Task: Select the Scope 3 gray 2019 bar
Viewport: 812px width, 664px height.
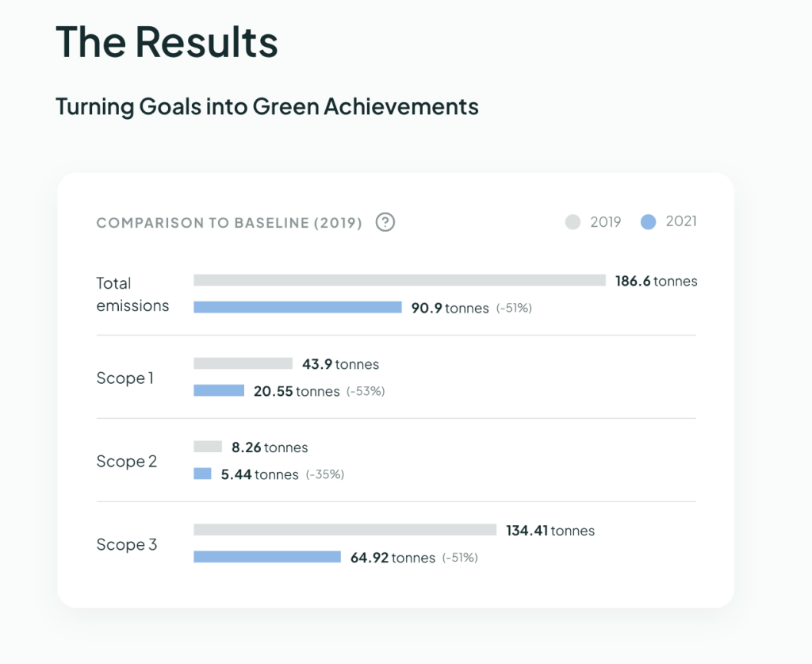Action: [345, 530]
